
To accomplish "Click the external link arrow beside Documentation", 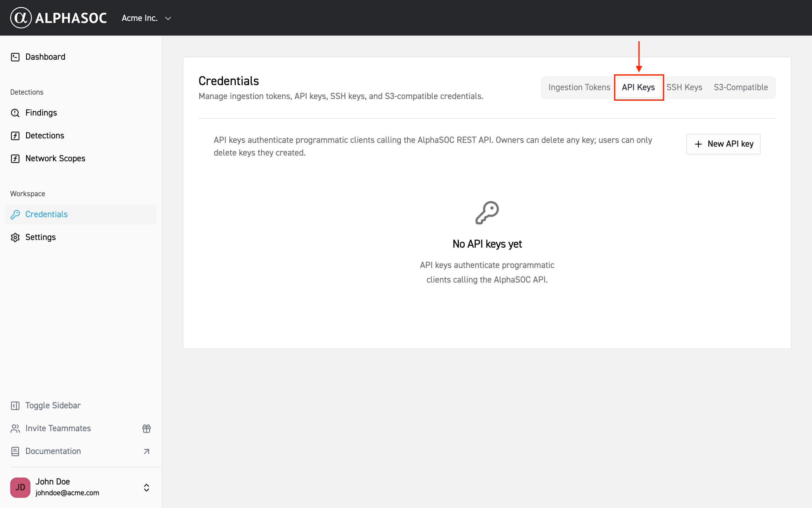I will pyautogui.click(x=147, y=451).
